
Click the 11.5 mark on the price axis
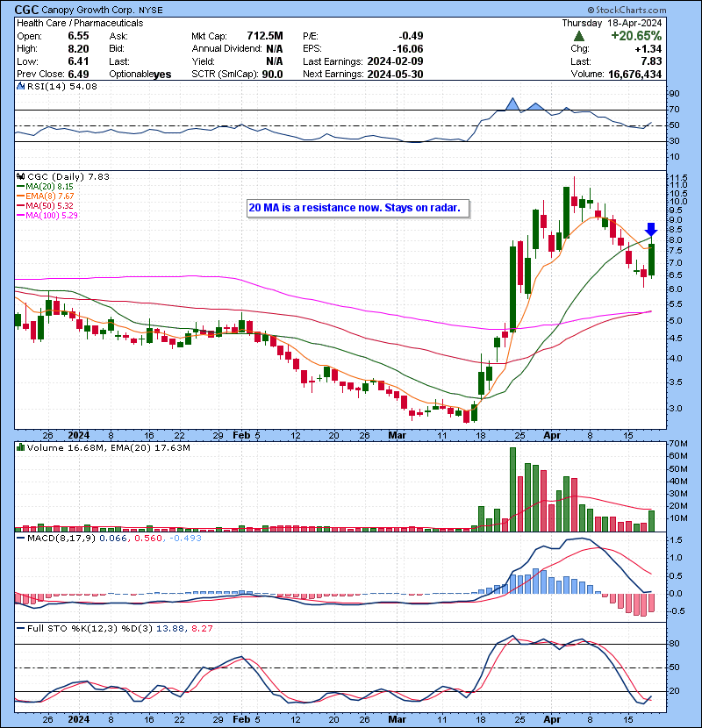(x=677, y=177)
